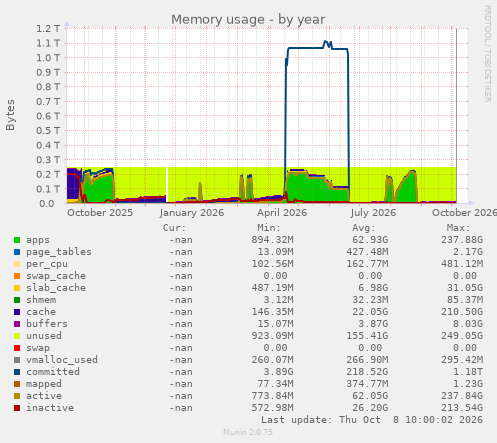Viewport: 497px width, 443px height.
Task: Click the 'page_tables' legend label
Action: 59,252
